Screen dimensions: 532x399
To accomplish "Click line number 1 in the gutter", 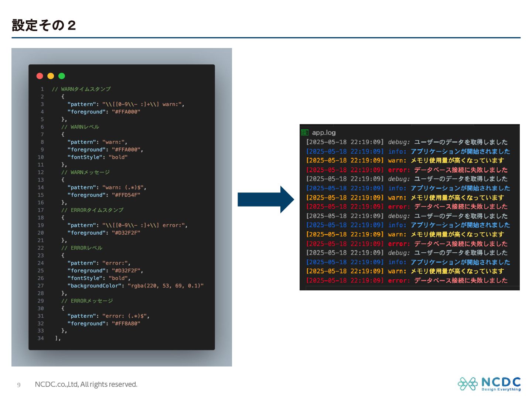I will pos(42,89).
